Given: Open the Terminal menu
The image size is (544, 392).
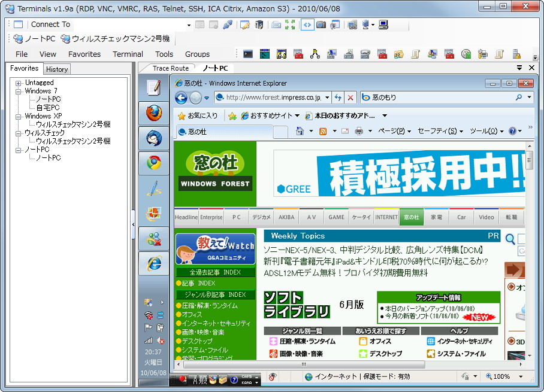Looking at the screenshot, I should click(128, 54).
